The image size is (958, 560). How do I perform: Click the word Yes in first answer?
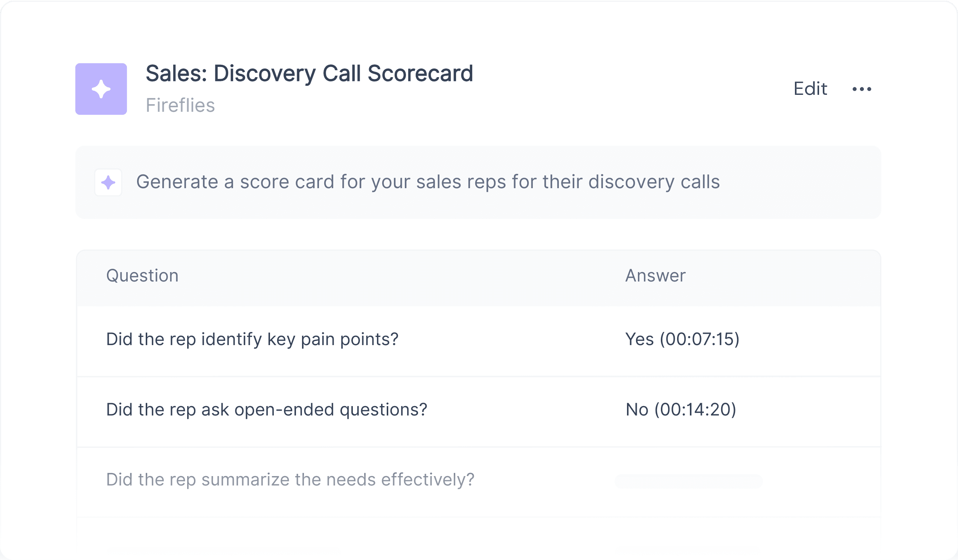[640, 339]
